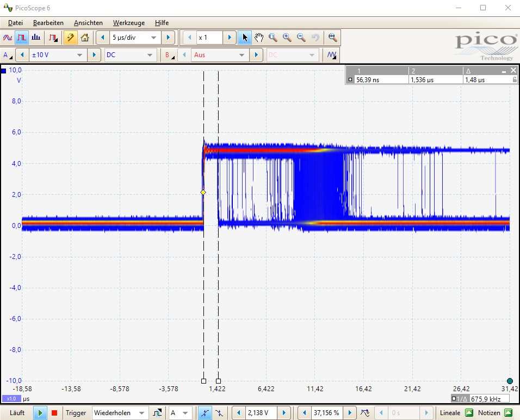
Task: Decrease timebase with left arrow
Action: coord(102,38)
